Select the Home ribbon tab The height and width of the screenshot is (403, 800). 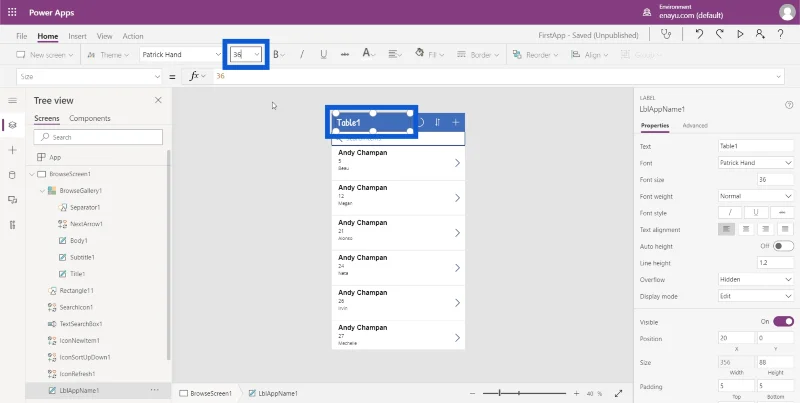47,36
